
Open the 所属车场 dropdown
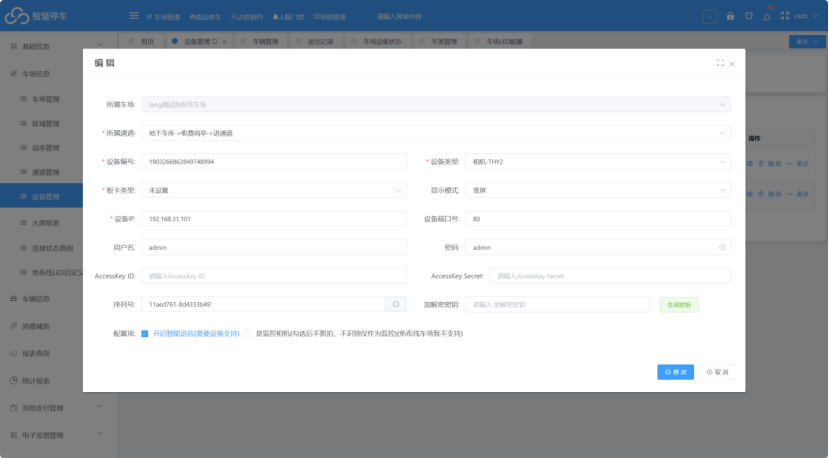[x=436, y=104]
